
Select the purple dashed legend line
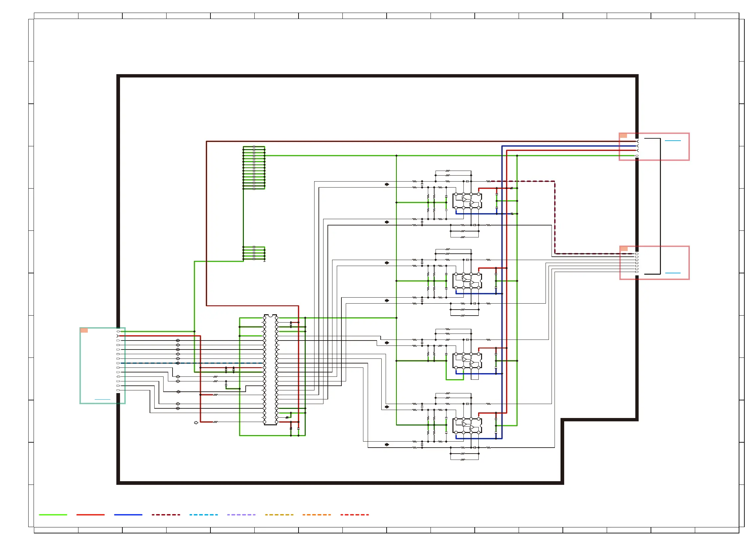coord(241,514)
